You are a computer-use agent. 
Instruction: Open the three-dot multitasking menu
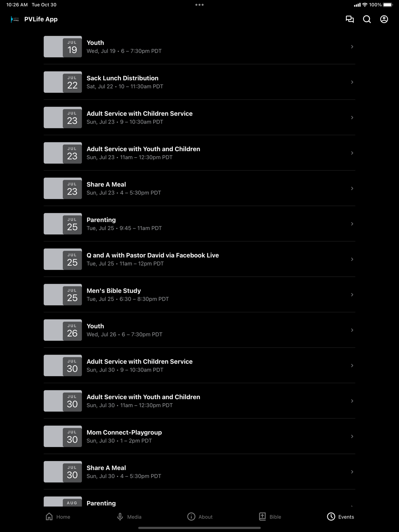pyautogui.click(x=199, y=5)
